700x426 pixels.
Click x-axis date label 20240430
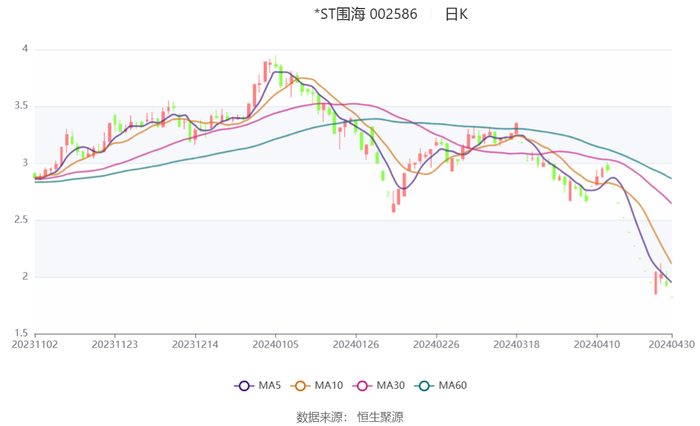click(x=671, y=345)
